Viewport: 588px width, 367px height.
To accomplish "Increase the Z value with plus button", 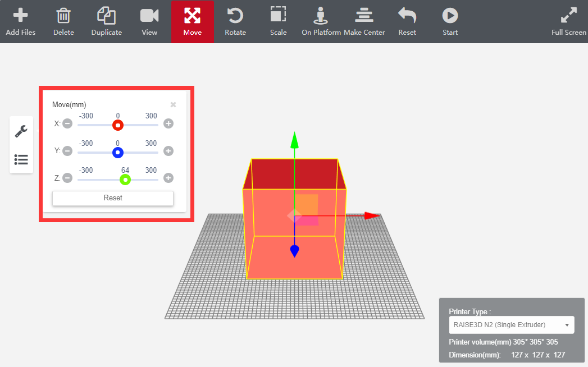I will point(168,178).
